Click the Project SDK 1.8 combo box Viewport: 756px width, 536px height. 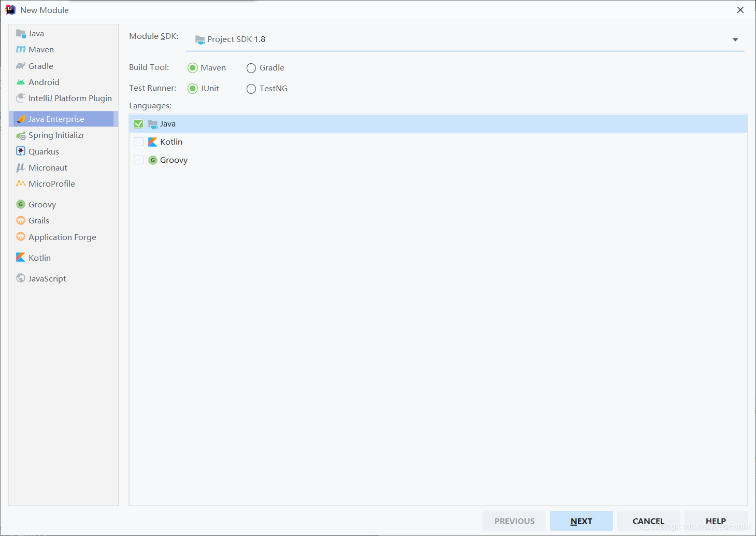click(x=465, y=39)
